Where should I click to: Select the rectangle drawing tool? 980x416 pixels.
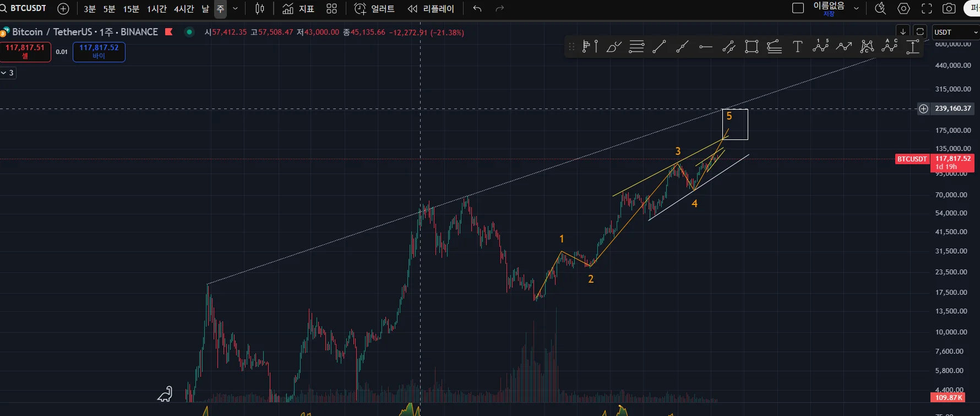tap(752, 47)
